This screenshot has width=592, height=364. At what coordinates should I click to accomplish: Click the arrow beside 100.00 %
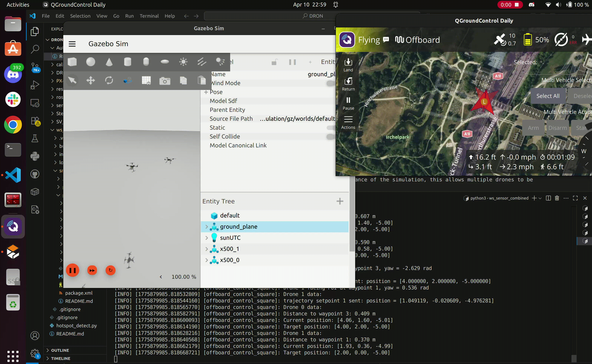(x=161, y=277)
